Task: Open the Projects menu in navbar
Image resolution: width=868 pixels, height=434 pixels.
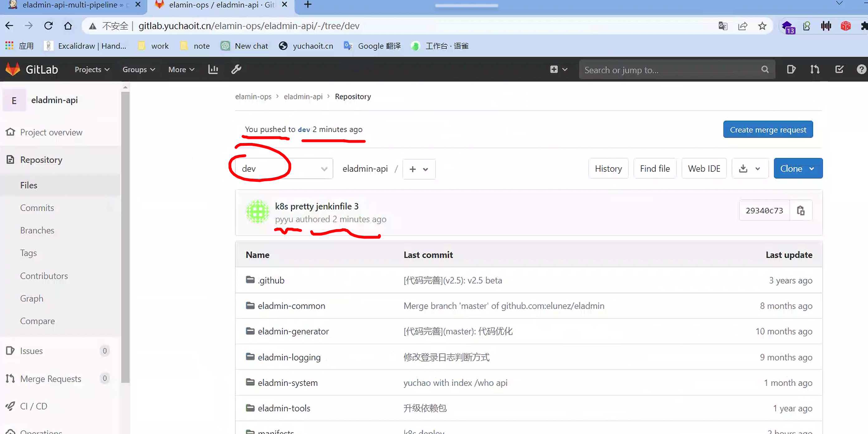Action: [92, 69]
